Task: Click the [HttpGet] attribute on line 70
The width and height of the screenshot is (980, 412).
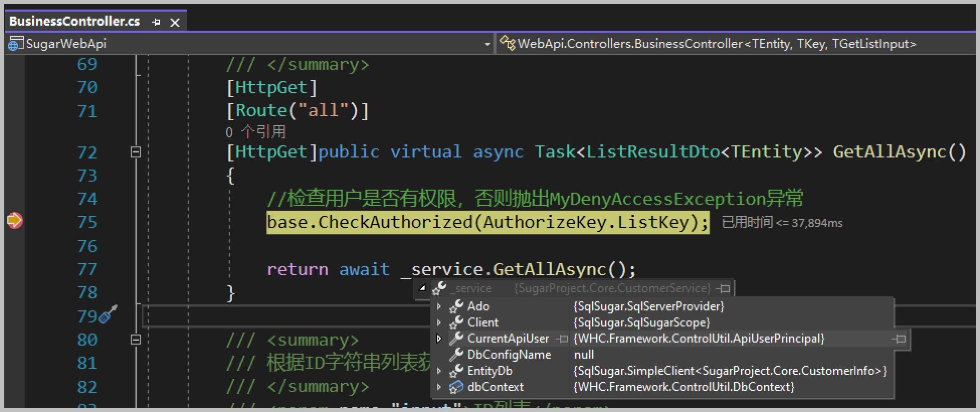Action: 272,88
